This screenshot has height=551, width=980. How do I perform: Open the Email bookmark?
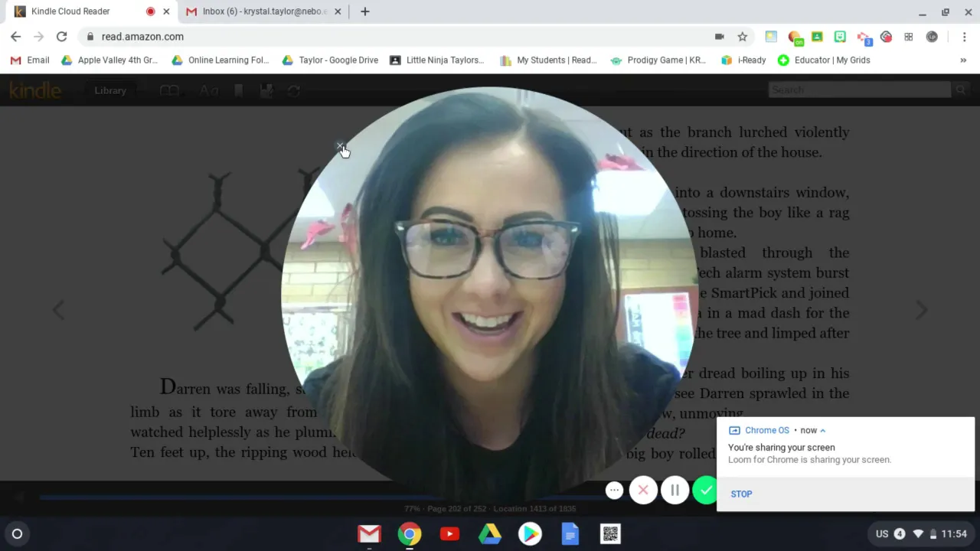tap(30, 60)
